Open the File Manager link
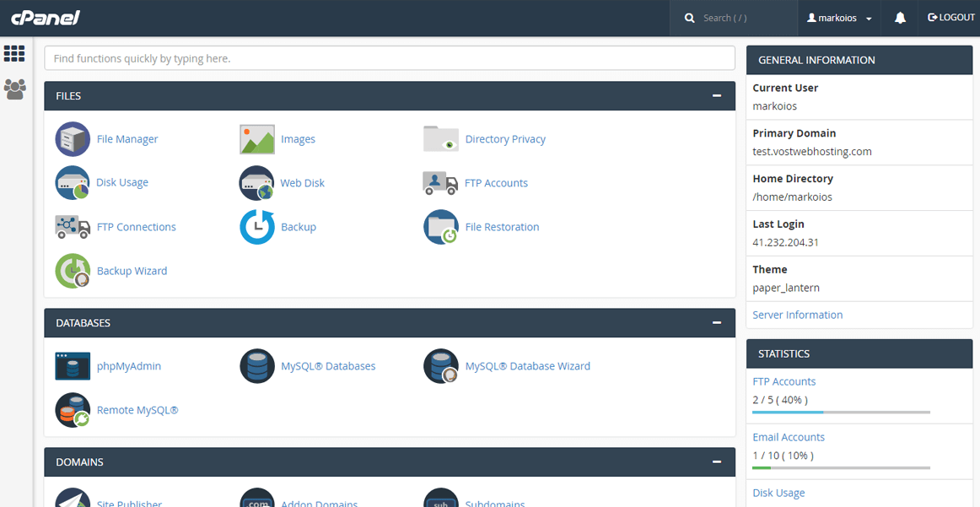The width and height of the screenshot is (980, 507). pyautogui.click(x=127, y=139)
